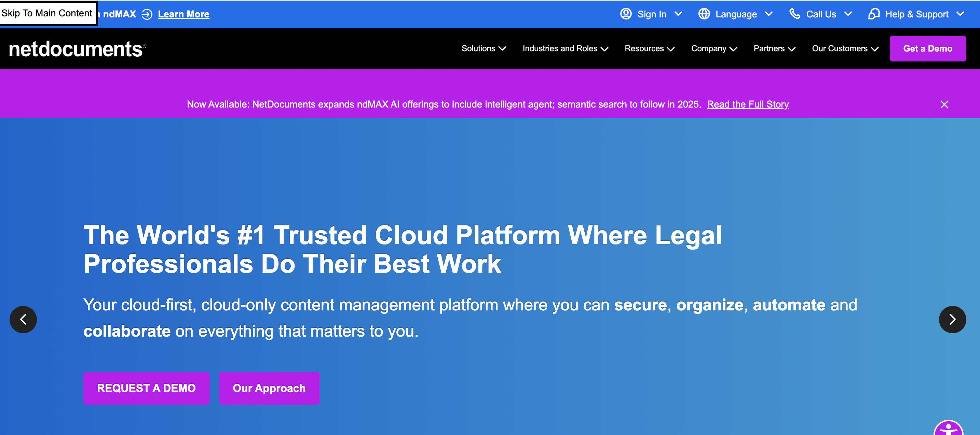Click the Language globe icon
Screen dimensions: 980x435
[x=704, y=14]
